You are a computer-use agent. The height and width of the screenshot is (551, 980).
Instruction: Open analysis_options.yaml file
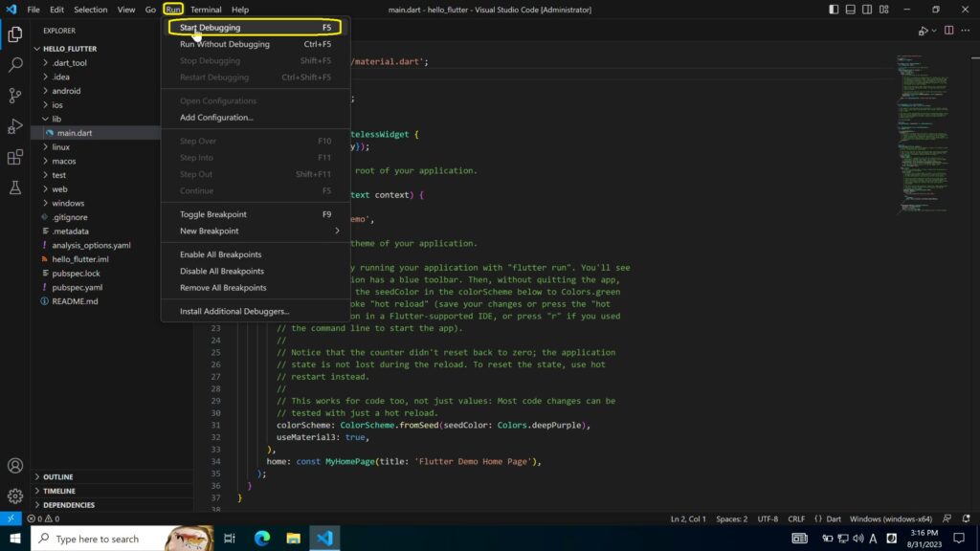(x=96, y=246)
